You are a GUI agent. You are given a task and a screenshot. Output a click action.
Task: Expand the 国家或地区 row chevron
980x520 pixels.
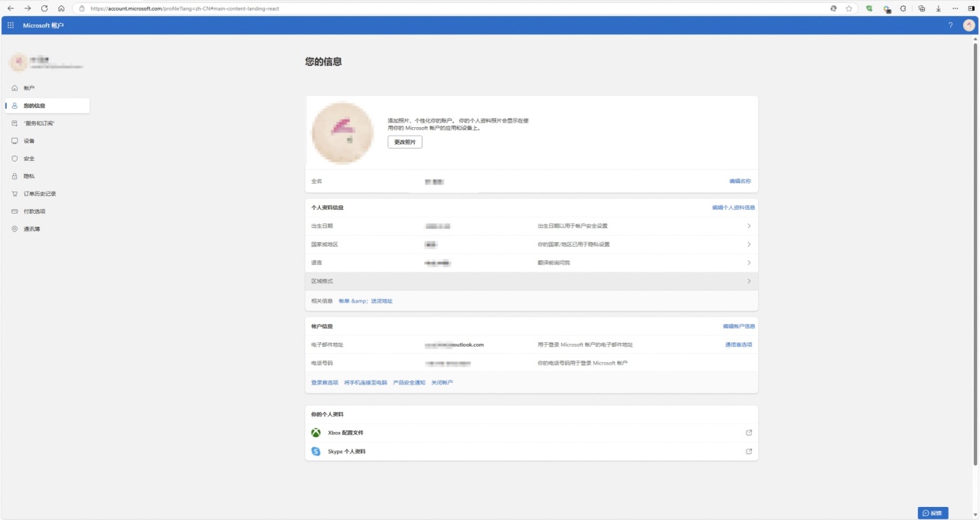749,244
